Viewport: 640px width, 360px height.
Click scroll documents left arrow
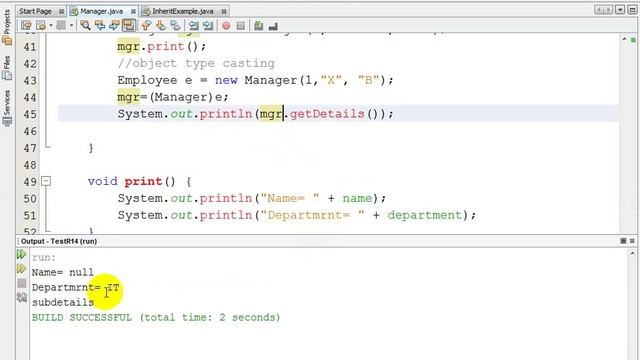point(599,9)
